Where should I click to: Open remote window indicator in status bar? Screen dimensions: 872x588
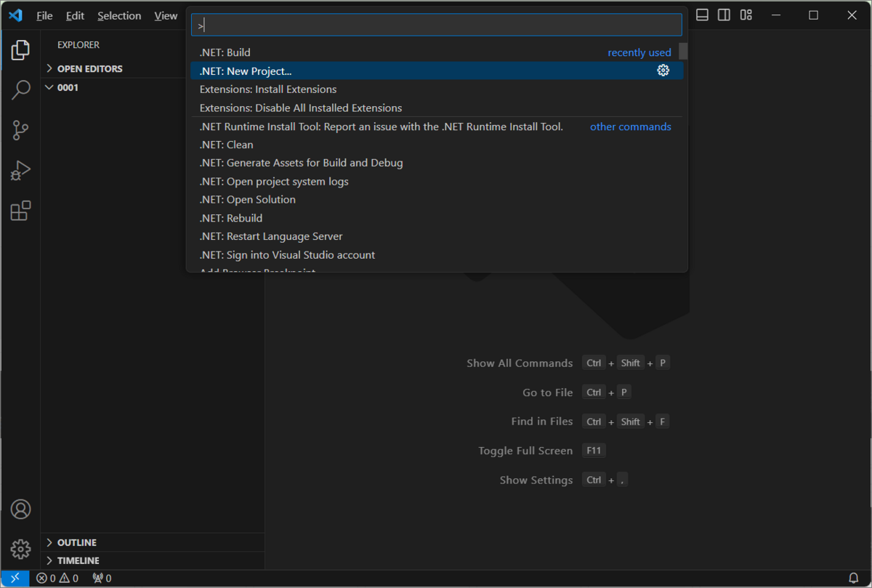click(x=15, y=579)
